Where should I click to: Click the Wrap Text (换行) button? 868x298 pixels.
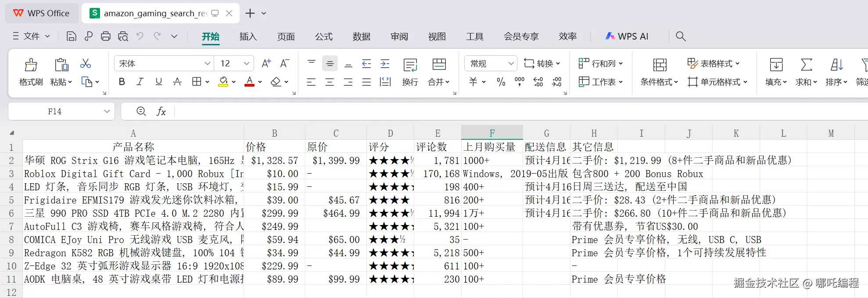(x=410, y=72)
